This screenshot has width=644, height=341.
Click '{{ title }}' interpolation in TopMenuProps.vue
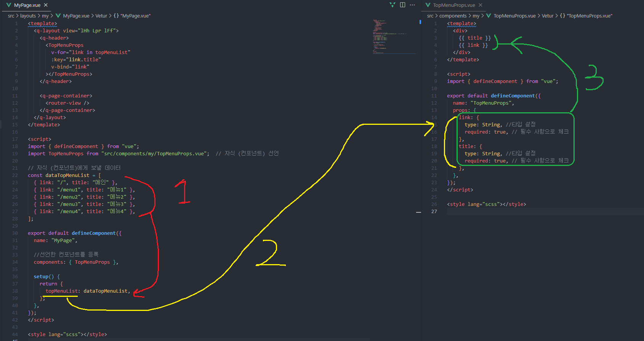475,38
